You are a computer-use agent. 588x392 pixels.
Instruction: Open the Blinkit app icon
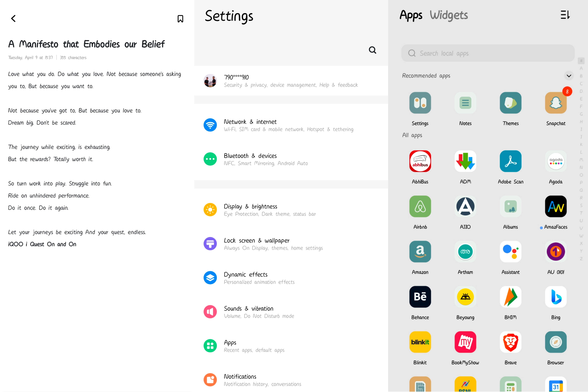click(420, 342)
